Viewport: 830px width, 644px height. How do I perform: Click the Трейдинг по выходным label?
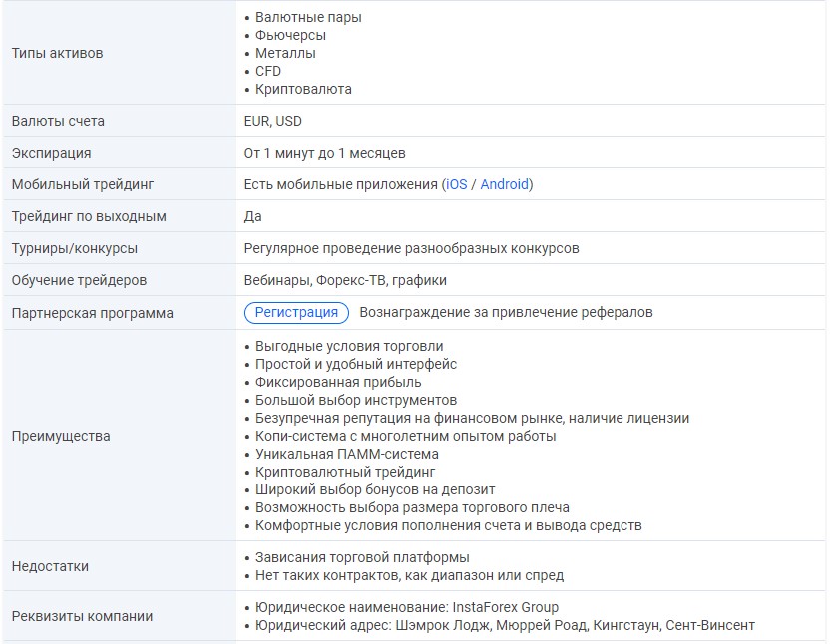(x=89, y=216)
